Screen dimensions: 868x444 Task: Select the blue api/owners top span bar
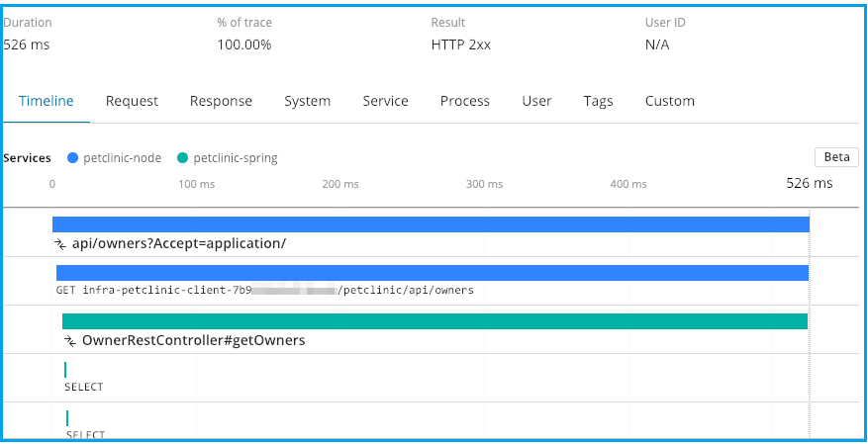pos(431,224)
